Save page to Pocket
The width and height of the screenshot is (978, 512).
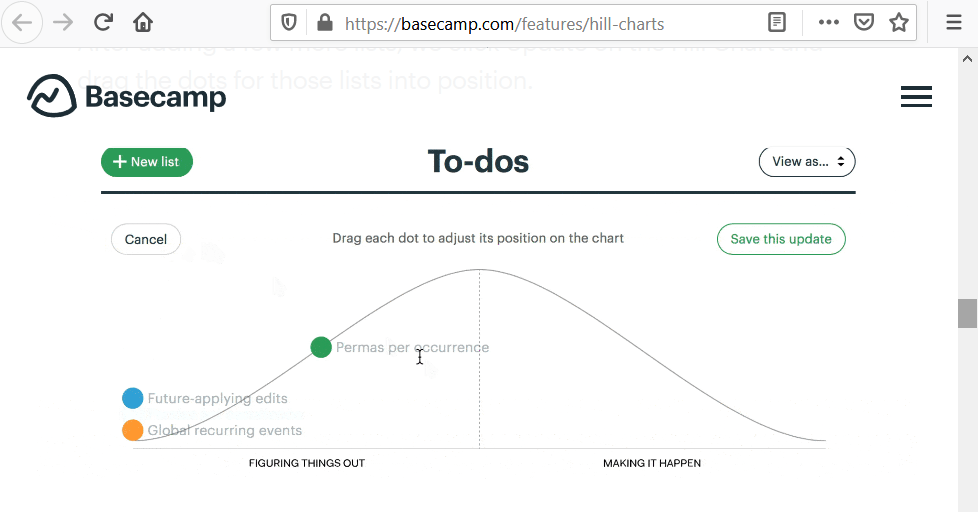point(864,23)
